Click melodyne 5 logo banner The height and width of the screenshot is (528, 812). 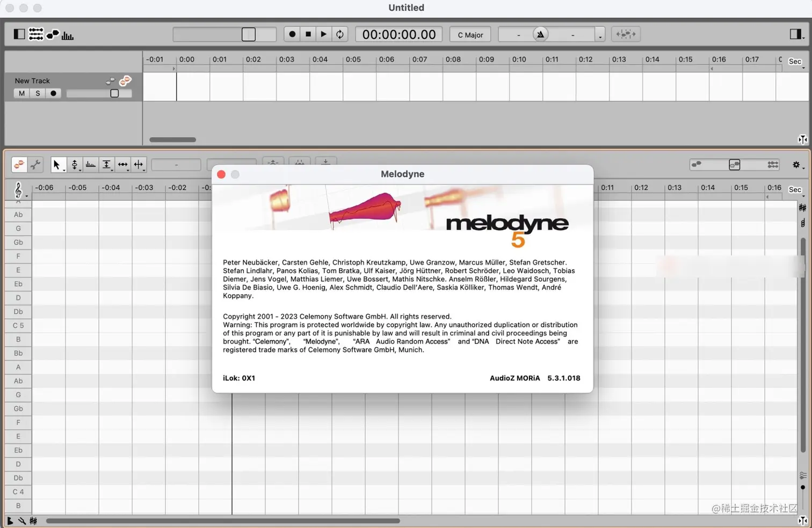pyautogui.click(x=507, y=231)
